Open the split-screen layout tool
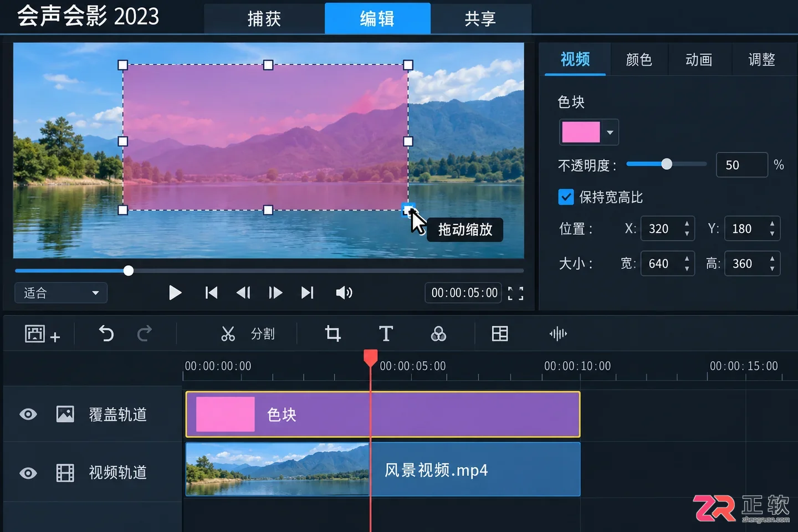Image resolution: width=798 pixels, height=532 pixels. [x=500, y=334]
